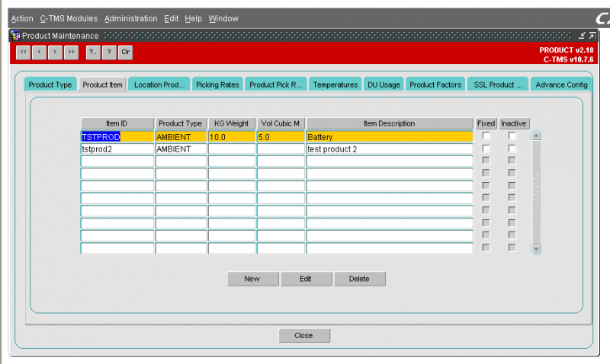Viewport: 610px width, 364px height.
Task: Switch to the Advance Config tab
Action: point(561,85)
